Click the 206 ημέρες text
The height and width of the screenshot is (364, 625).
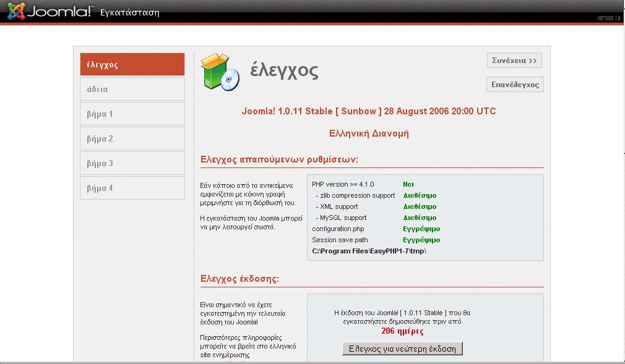point(402,331)
